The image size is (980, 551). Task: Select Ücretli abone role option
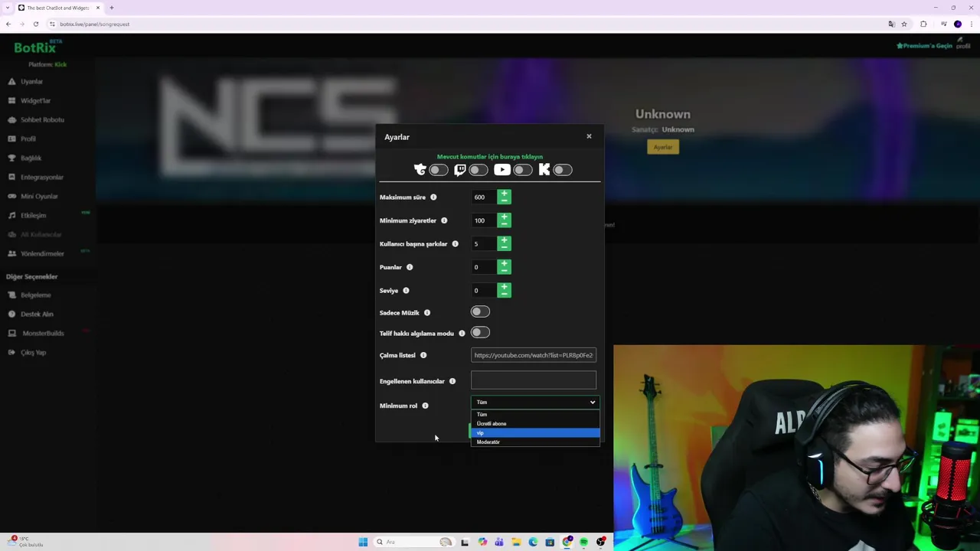535,423
